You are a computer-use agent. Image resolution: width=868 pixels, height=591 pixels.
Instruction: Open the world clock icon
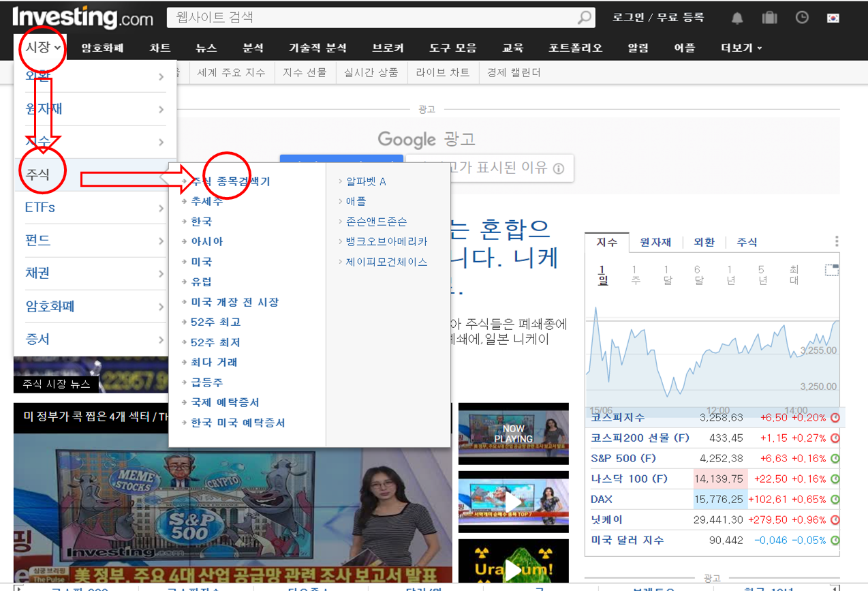pyautogui.click(x=802, y=18)
